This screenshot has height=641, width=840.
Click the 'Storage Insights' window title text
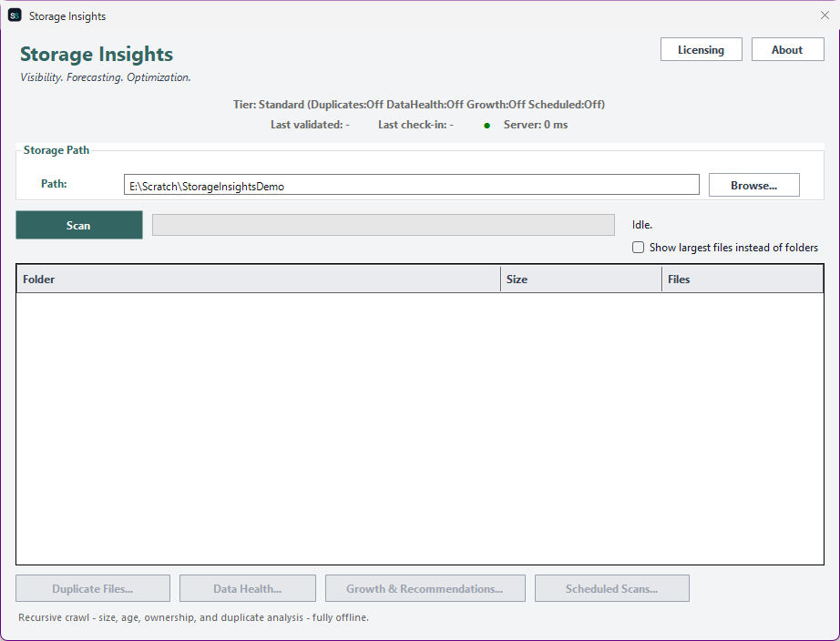pos(67,16)
